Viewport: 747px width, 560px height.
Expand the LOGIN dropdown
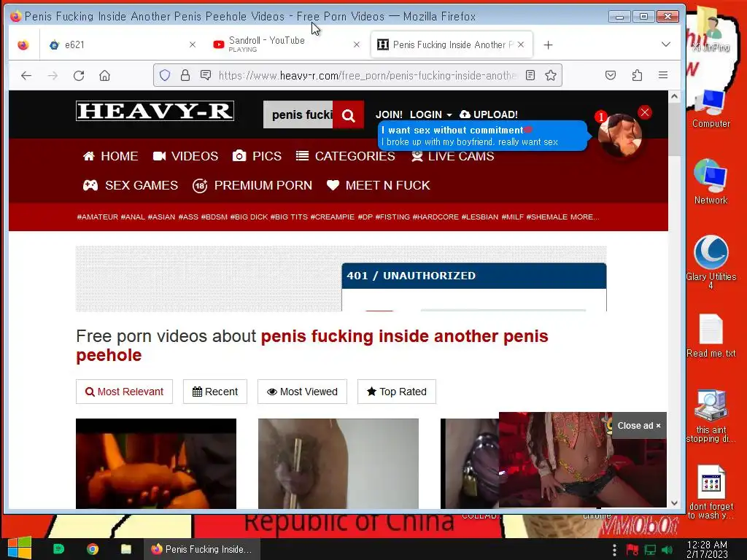pyautogui.click(x=430, y=114)
